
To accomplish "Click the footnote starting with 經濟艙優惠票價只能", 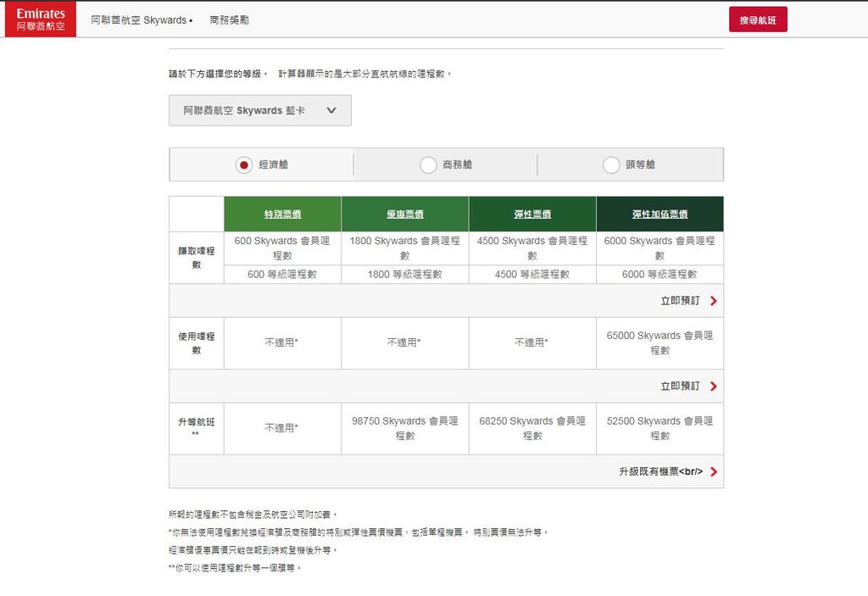I will point(253,550).
